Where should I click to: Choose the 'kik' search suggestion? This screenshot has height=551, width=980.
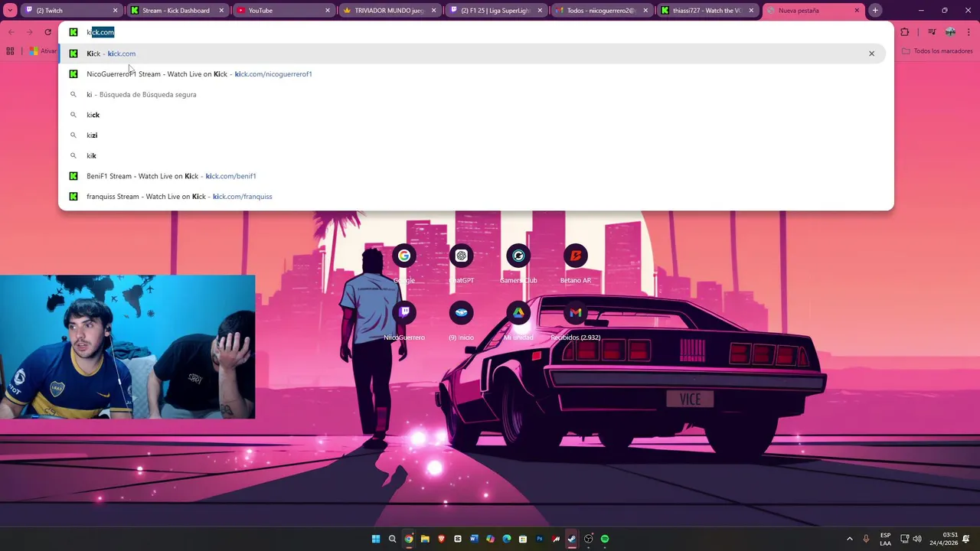[472, 155]
